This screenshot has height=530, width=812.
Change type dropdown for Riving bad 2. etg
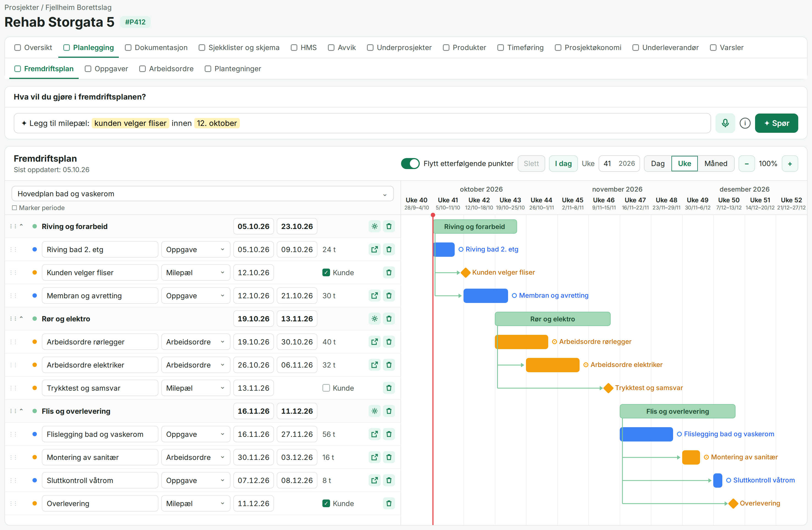pos(196,250)
